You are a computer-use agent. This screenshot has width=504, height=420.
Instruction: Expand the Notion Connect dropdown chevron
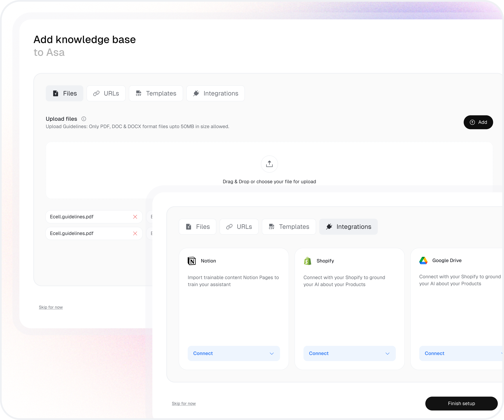pos(272,354)
